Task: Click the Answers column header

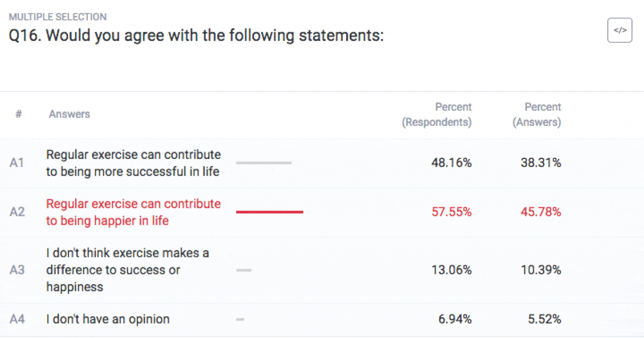Action: pos(69,114)
